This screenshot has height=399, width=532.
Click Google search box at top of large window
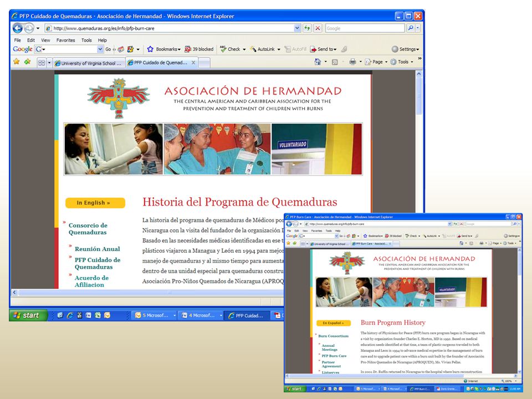pyautogui.click(x=365, y=28)
